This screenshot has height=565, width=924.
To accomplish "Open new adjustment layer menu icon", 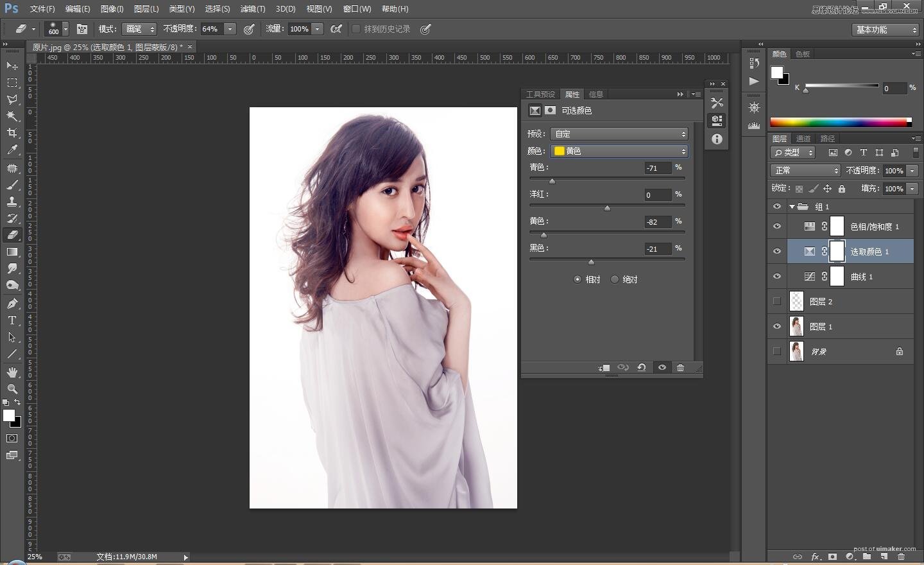I will pyautogui.click(x=850, y=557).
